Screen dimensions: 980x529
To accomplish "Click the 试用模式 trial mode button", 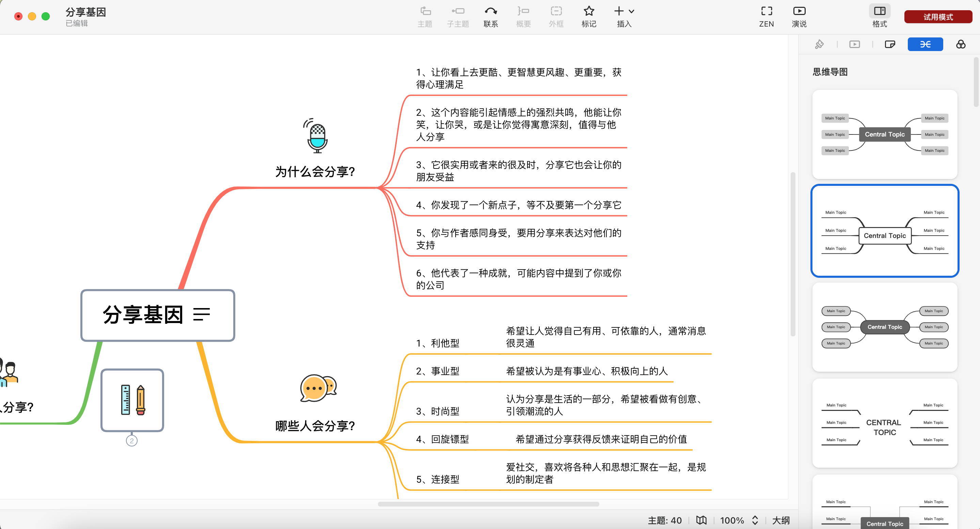I will 938,17.
